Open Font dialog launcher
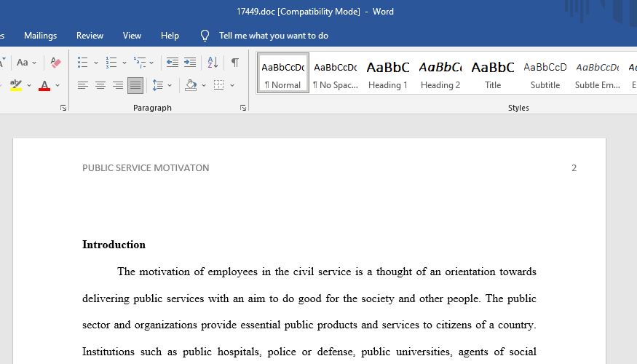The image size is (637, 364). [x=63, y=108]
